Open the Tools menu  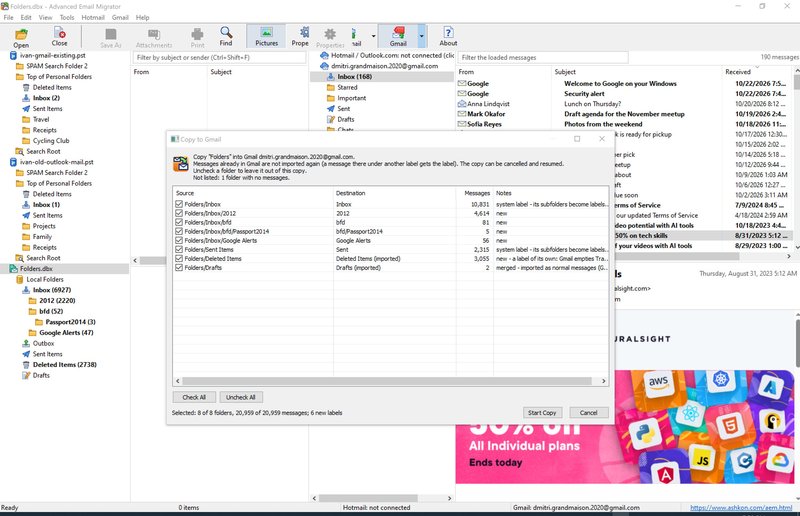point(67,17)
